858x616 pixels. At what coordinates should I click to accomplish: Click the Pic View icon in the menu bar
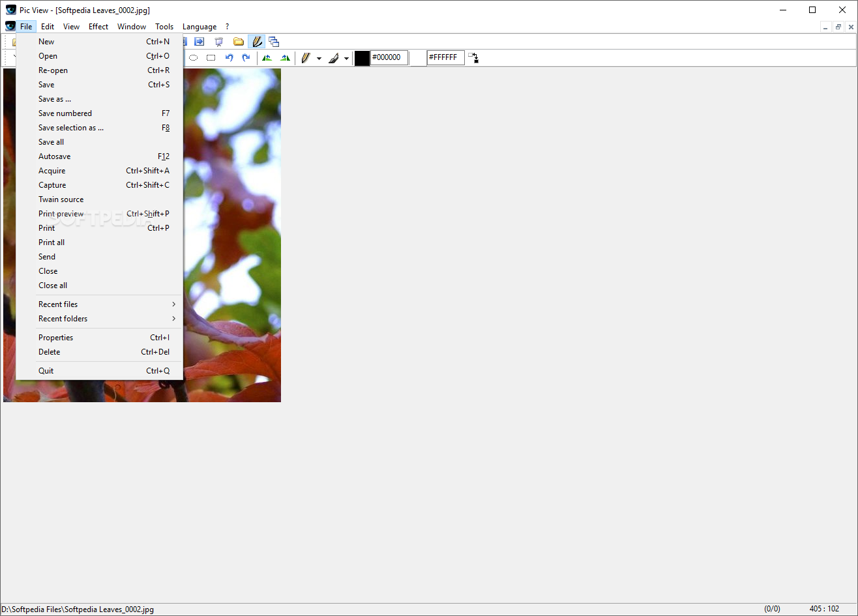tap(10, 26)
